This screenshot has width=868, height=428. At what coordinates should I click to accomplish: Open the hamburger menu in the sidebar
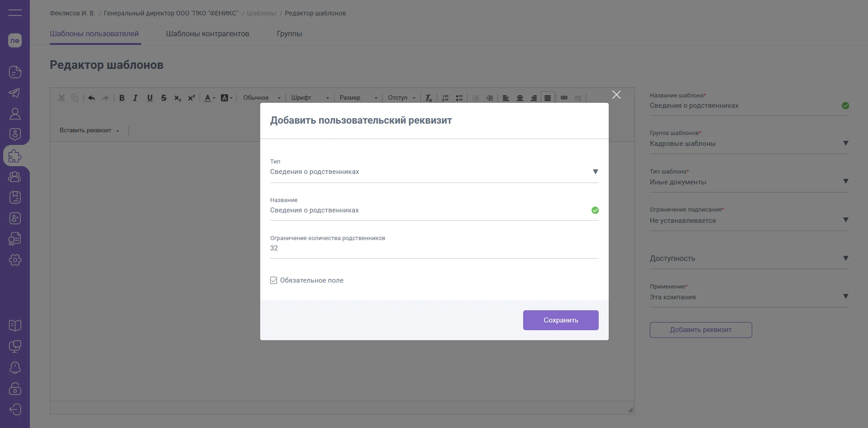(x=15, y=13)
